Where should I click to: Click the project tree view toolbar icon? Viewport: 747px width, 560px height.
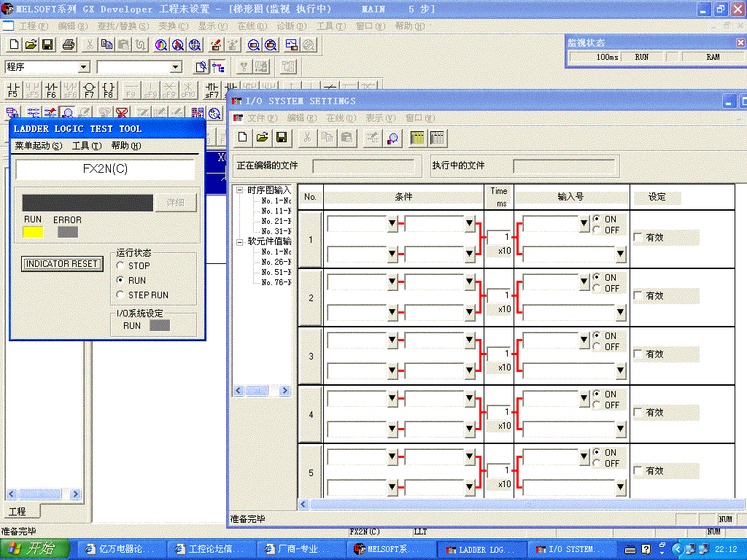click(x=218, y=66)
